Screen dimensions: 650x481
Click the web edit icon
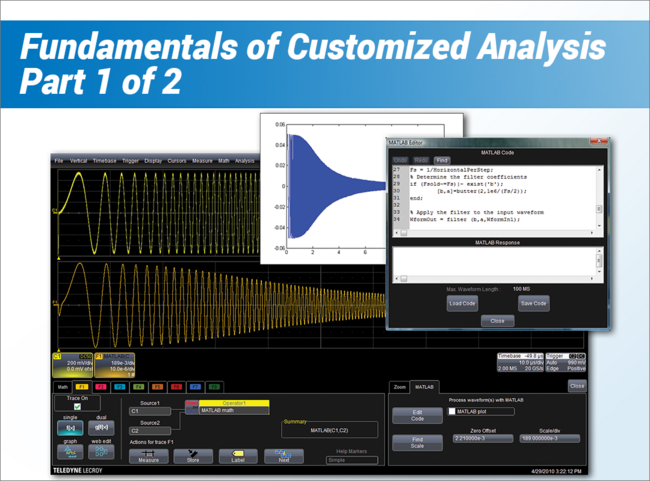(x=103, y=452)
